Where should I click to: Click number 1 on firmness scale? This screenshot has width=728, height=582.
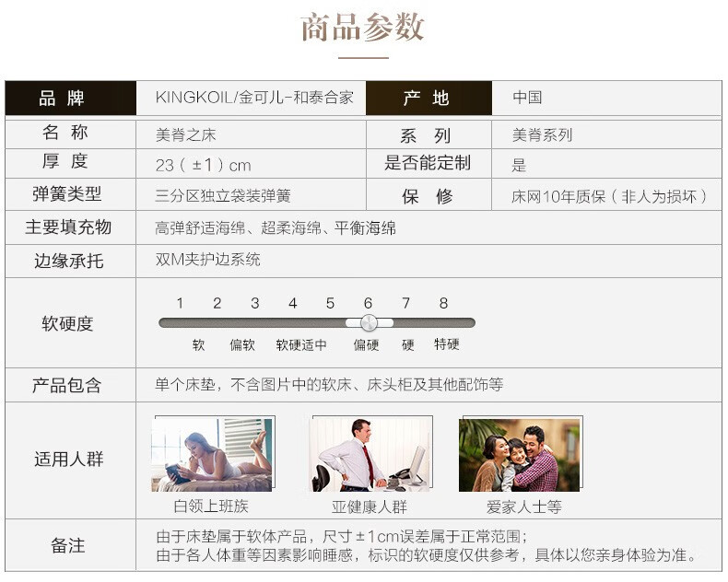(180, 303)
